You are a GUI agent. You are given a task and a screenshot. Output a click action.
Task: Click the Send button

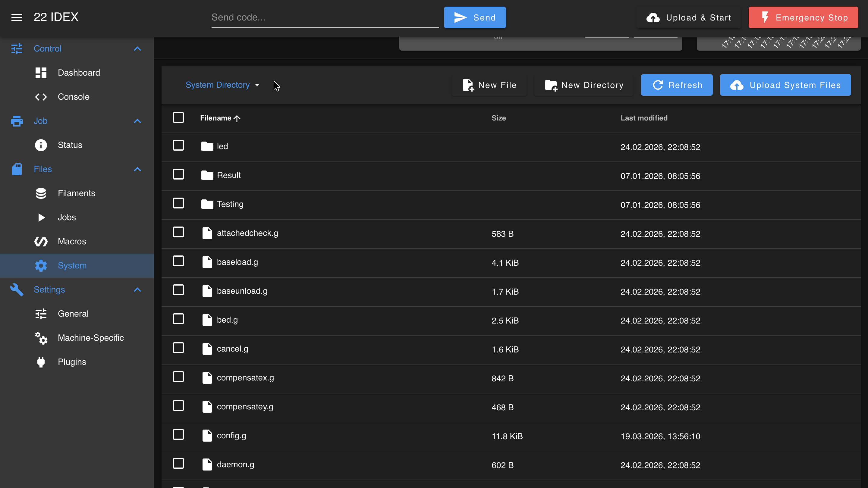point(475,17)
